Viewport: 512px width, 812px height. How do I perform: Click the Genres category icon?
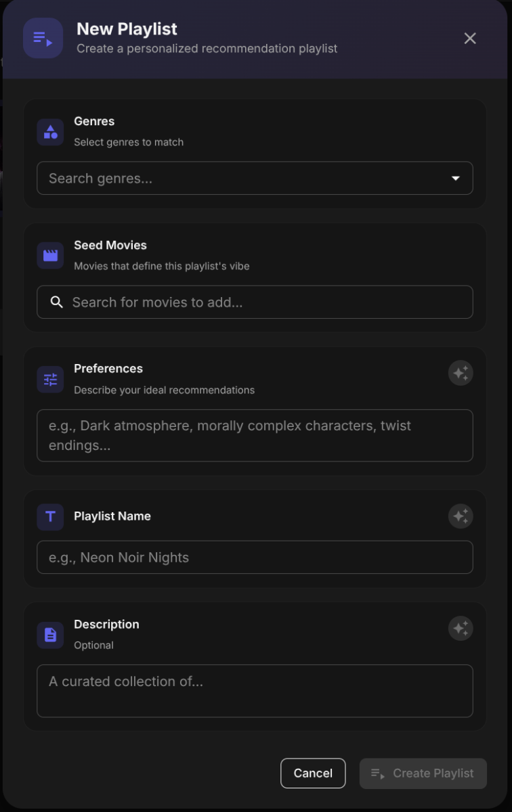coord(49,132)
